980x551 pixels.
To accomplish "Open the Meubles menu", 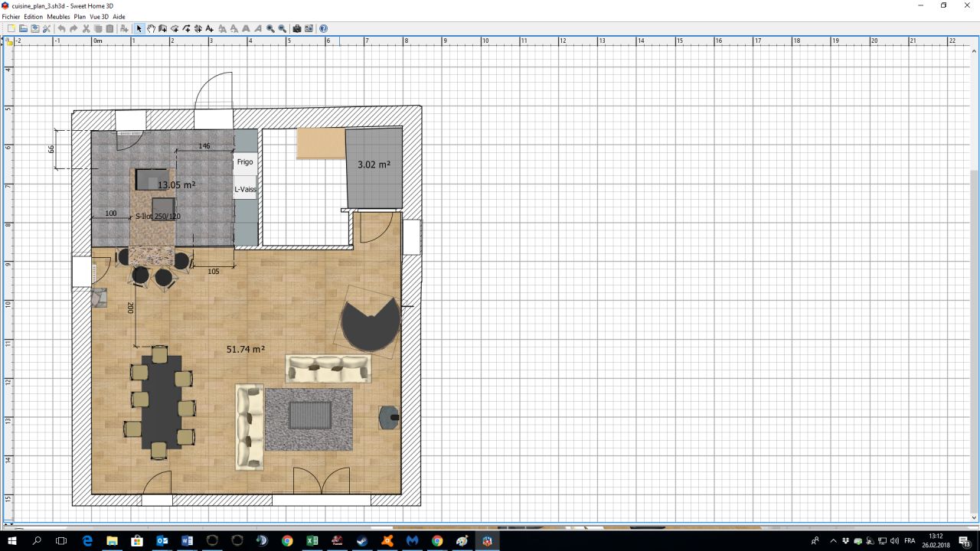I will (58, 16).
